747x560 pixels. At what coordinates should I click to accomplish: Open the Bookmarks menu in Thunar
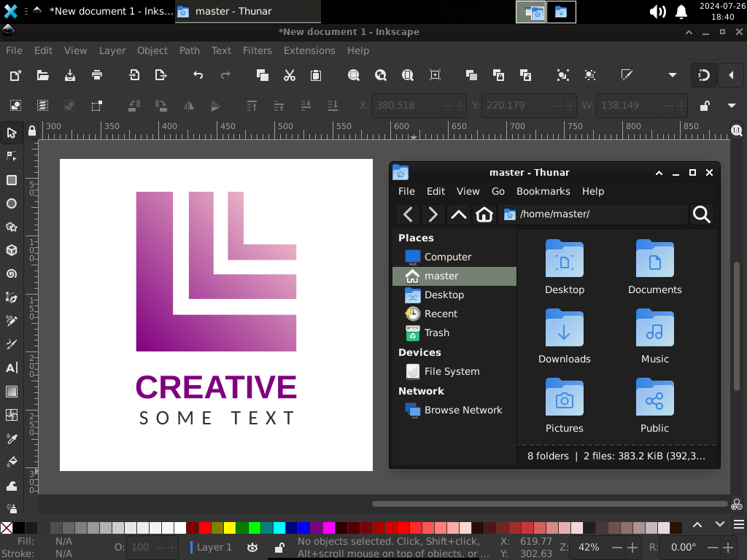point(543,191)
